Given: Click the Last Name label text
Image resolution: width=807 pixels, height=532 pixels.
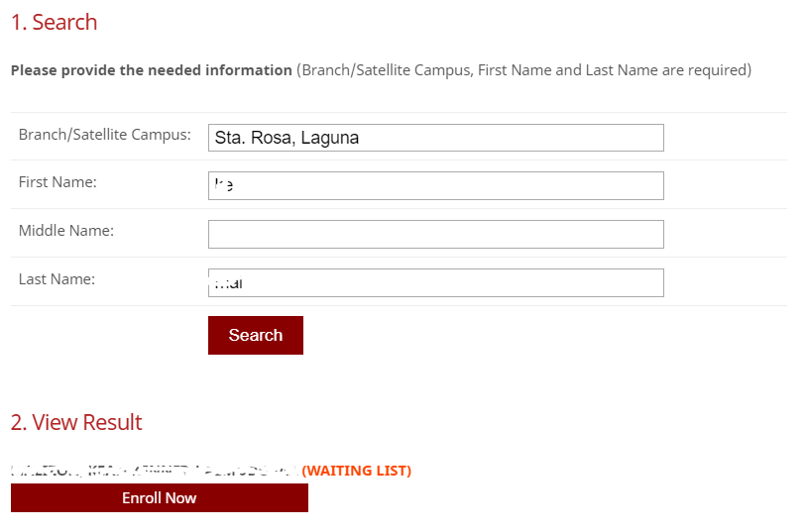Looking at the screenshot, I should (57, 279).
